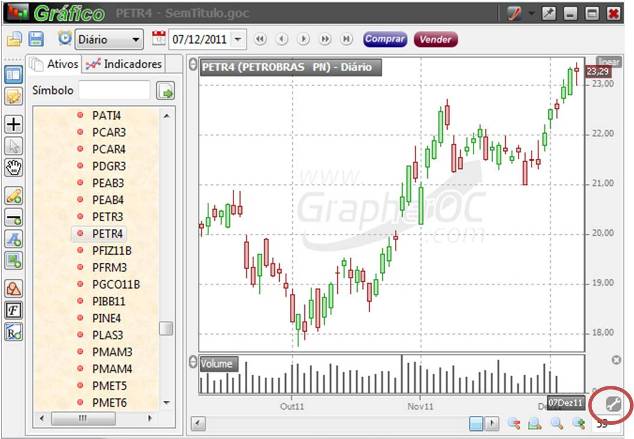
Task: Click the blue chart view mode button
Action: coord(476,424)
